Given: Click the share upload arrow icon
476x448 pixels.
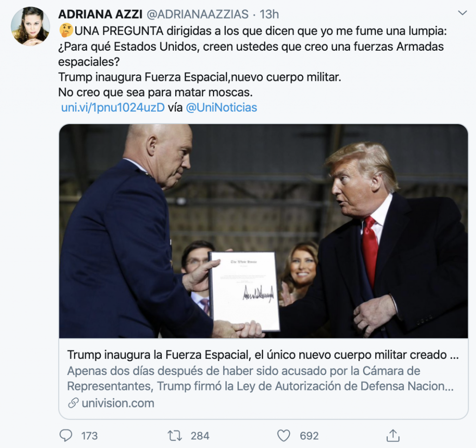Looking at the screenshot, I should pyautogui.click(x=393, y=435).
